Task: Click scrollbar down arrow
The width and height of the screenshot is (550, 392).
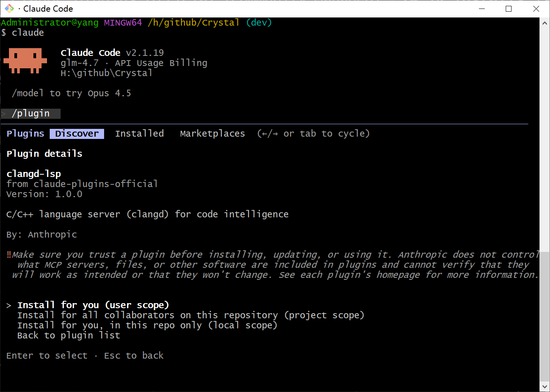Action: [x=545, y=387]
